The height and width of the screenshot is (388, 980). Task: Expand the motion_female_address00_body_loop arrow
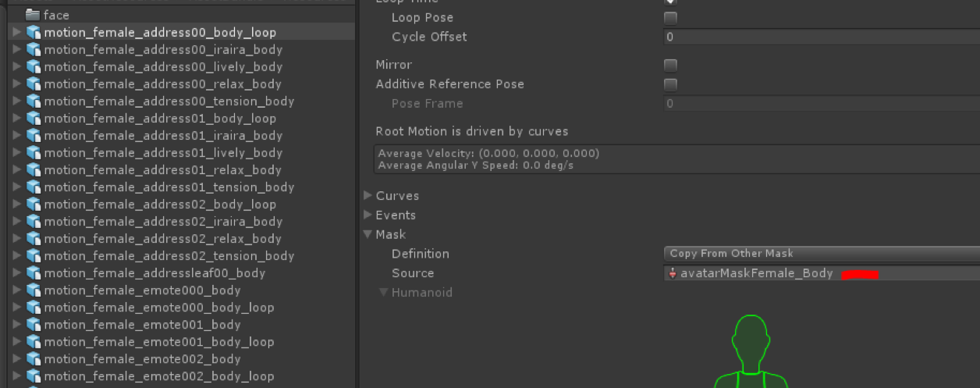coord(17,33)
